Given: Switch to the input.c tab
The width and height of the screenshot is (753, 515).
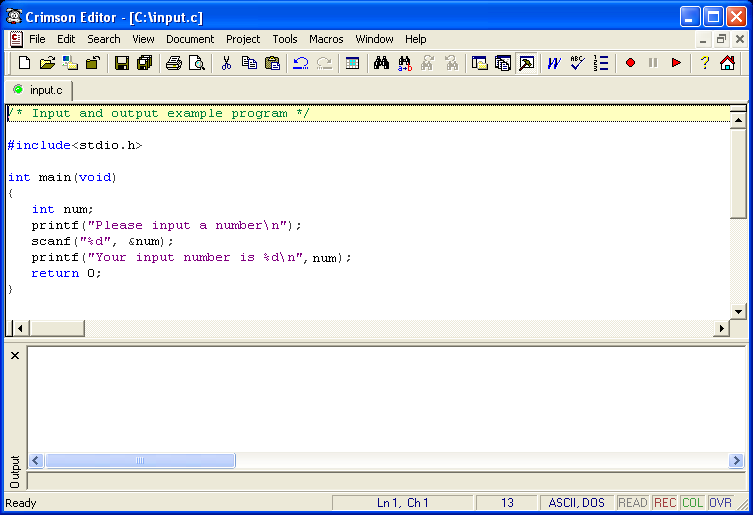Looking at the screenshot, I should coord(39,90).
